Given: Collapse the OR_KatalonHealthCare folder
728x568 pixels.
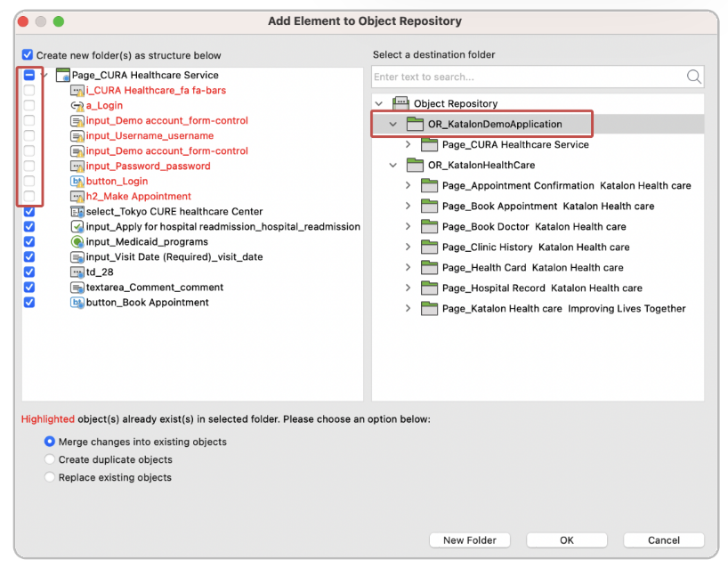Looking at the screenshot, I should click(392, 165).
